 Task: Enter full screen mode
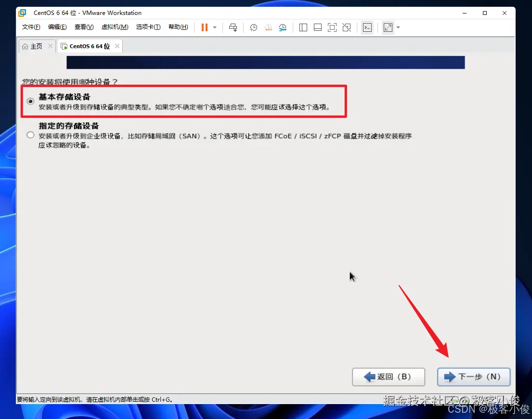coord(332,27)
